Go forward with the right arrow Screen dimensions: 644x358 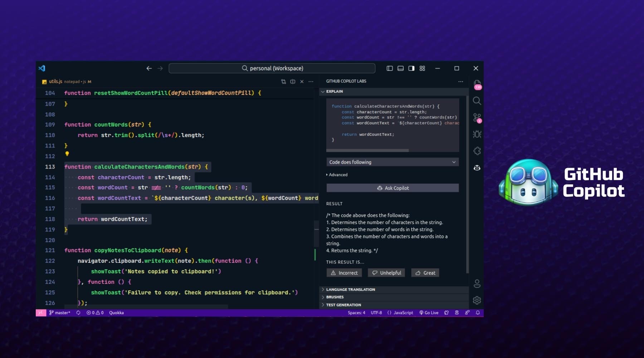pos(160,68)
